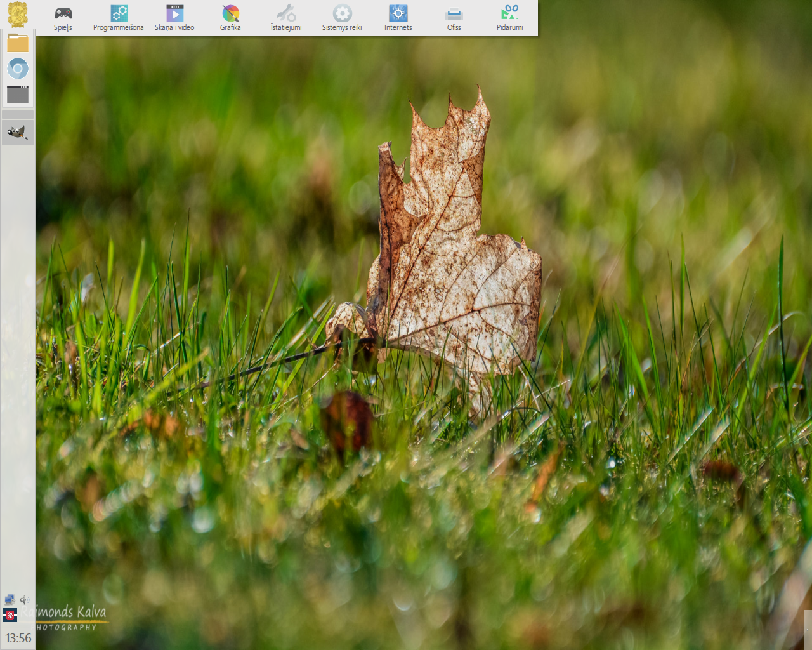Open the Chromium web browser launcher
812x650 pixels.
point(18,69)
